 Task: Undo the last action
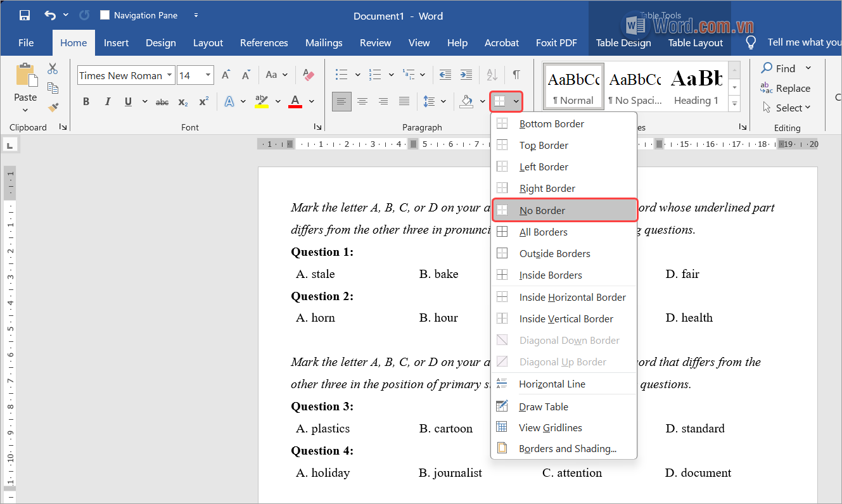click(50, 15)
